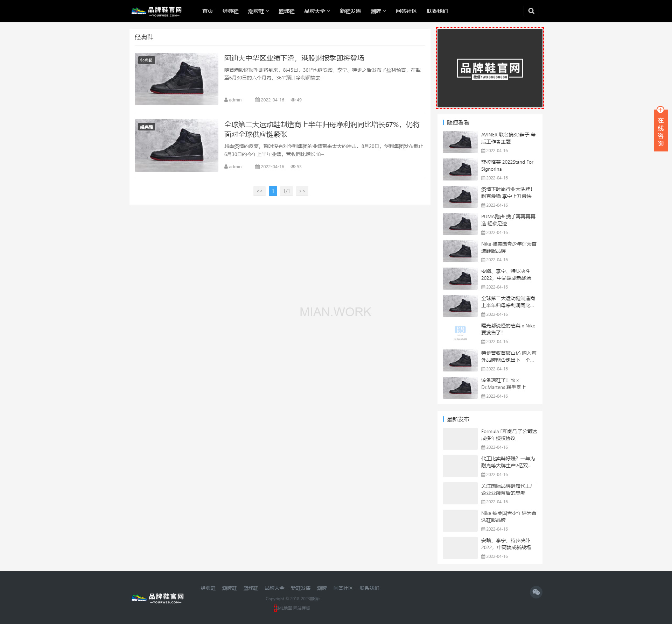Image resolution: width=672 pixels, height=624 pixels.
Task: Open the 网站模板 footer link
Action: (302, 608)
